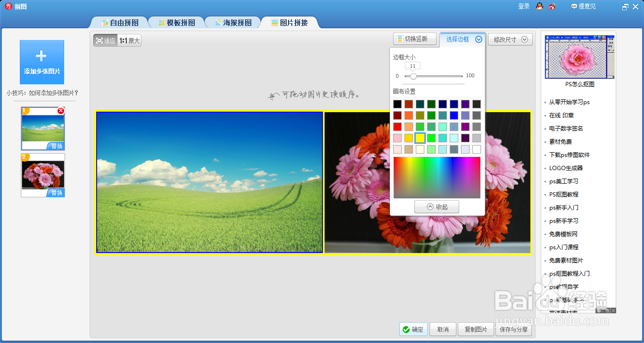Switch to the 模板拼图 tab
Image resolution: width=644 pixels, height=343 pixels.
coord(176,23)
